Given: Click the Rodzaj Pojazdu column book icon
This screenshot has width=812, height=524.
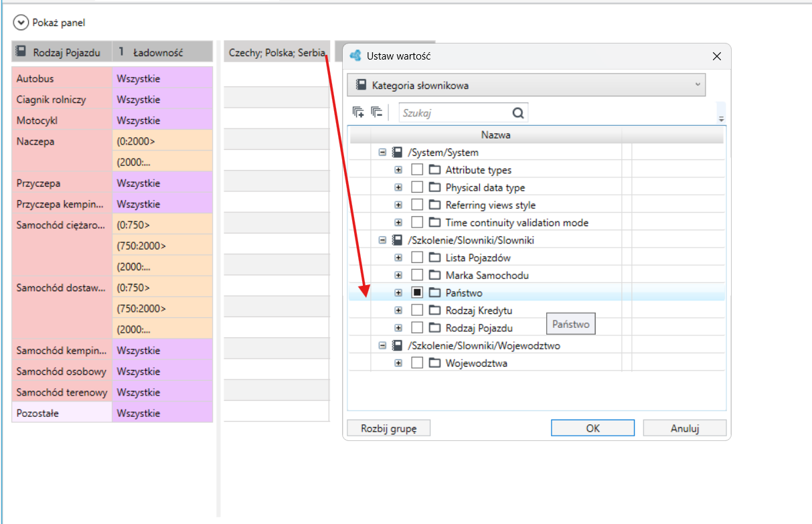Looking at the screenshot, I should [21, 52].
